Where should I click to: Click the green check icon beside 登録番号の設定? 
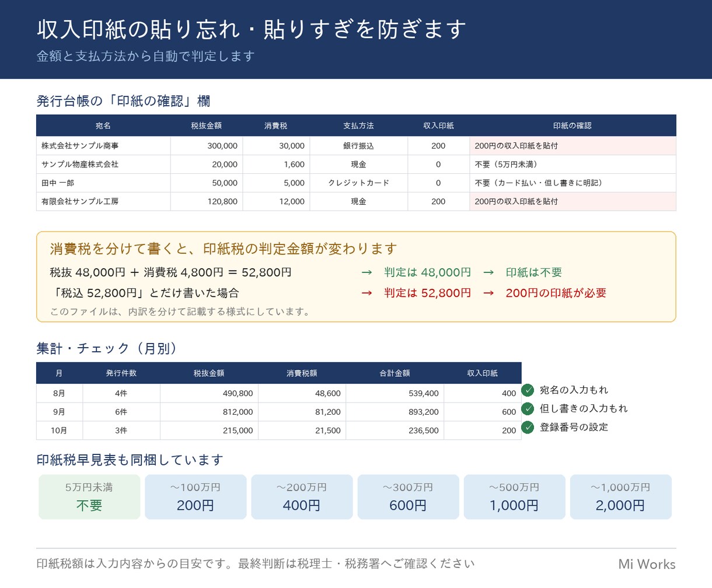tap(528, 428)
